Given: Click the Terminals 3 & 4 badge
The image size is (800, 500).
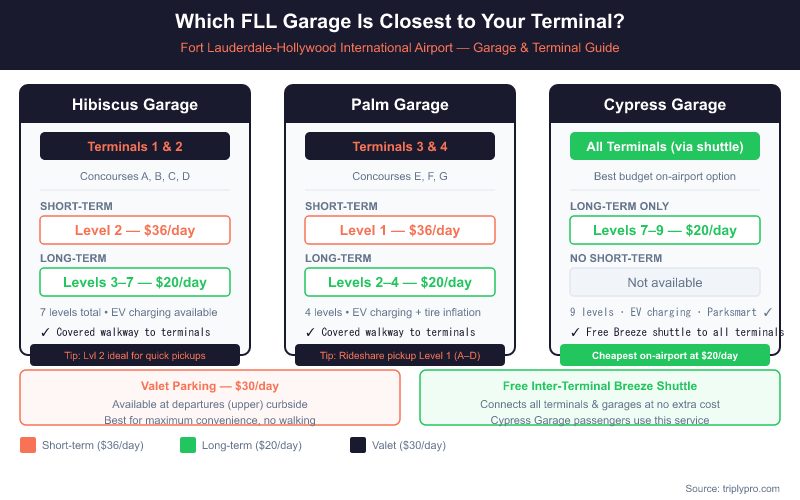Looking at the screenshot, I should coord(400,146).
